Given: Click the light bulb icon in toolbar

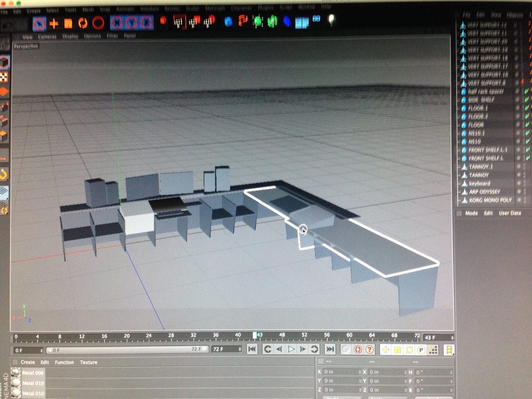Looking at the screenshot, I should click(x=331, y=20).
